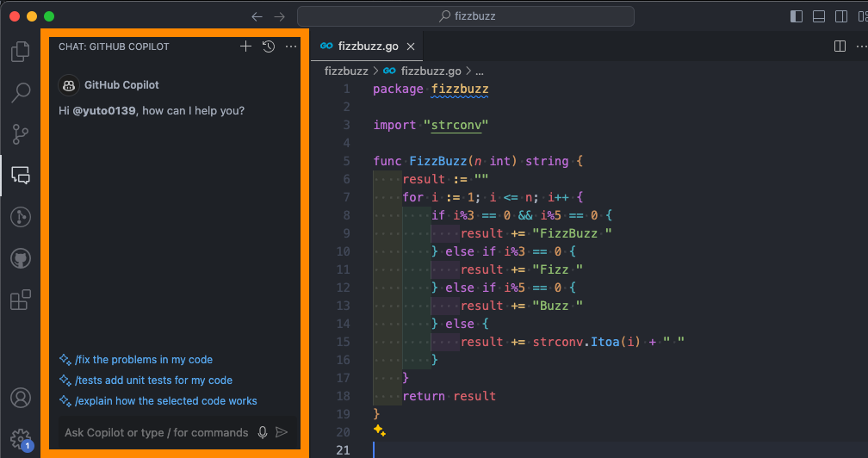Click '/explain how the selected code works' suggestion
Viewport: 868px width, 458px height.
(165, 401)
